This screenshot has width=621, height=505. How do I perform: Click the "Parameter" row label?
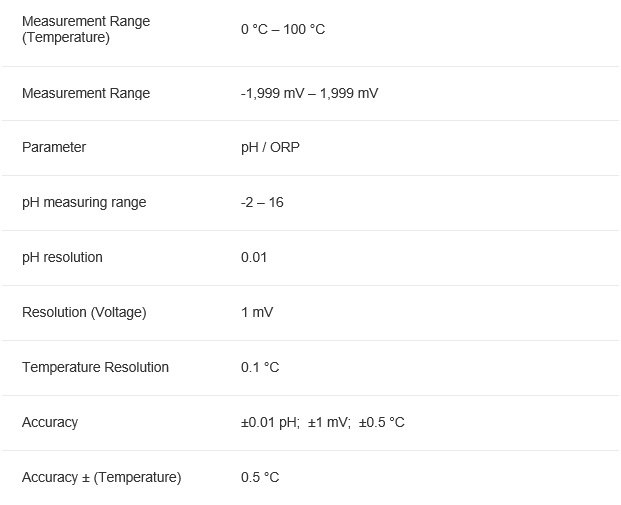pyautogui.click(x=54, y=147)
